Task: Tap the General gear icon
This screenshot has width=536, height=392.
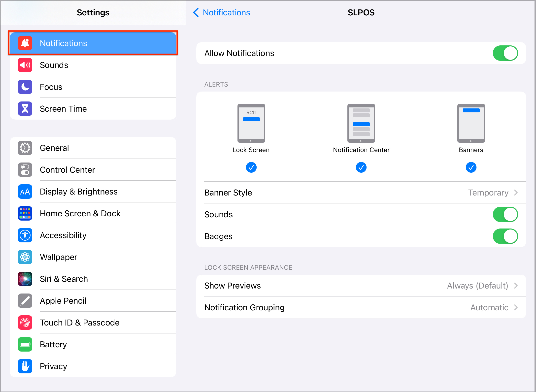Action: 25,148
